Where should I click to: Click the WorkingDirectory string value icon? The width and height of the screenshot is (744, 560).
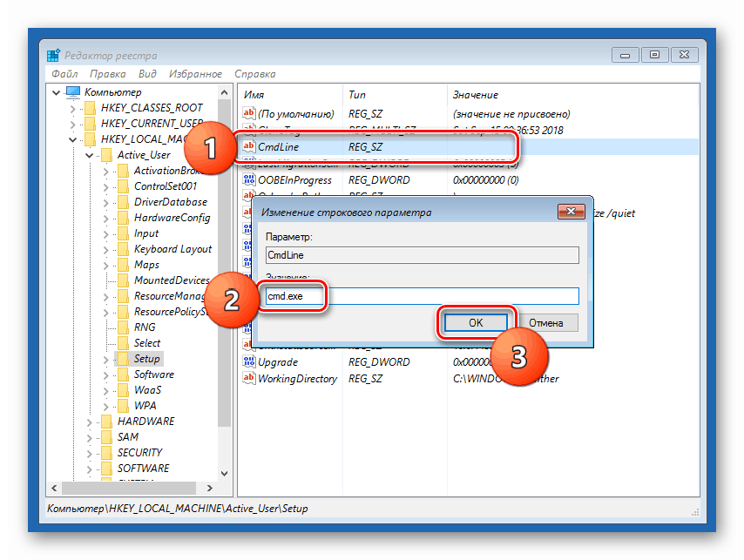(x=248, y=378)
